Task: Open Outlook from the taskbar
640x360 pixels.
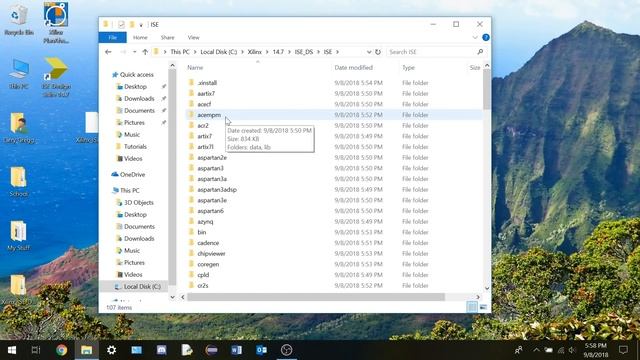Action: (261, 350)
